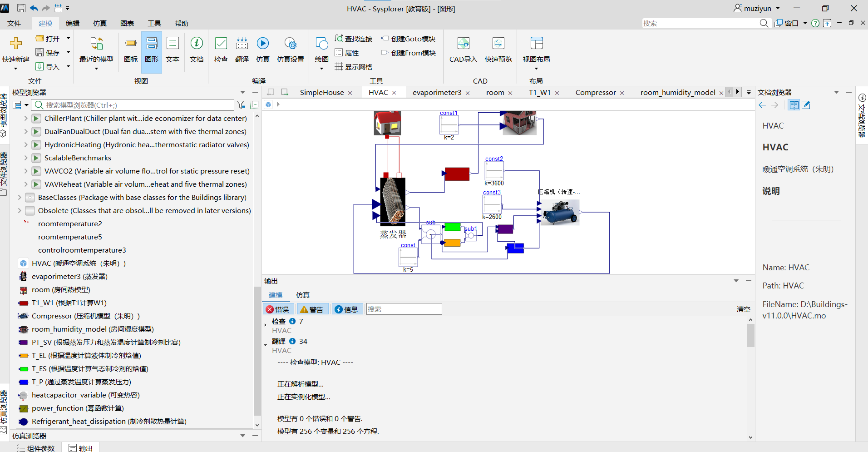This screenshot has height=452, width=868.
Task: Click the red T1_W1 block in diagram
Action: (457, 174)
